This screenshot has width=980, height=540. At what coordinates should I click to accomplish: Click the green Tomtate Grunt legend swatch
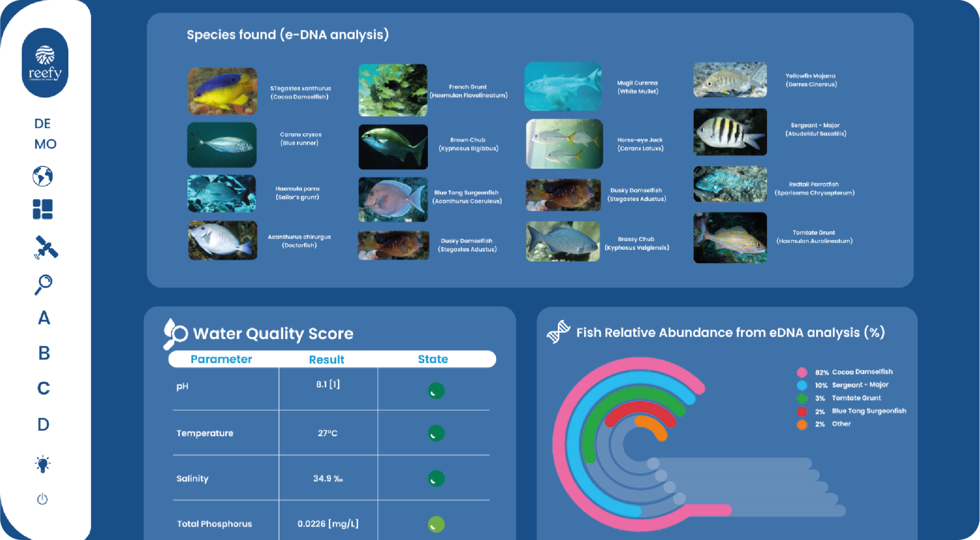tap(802, 398)
